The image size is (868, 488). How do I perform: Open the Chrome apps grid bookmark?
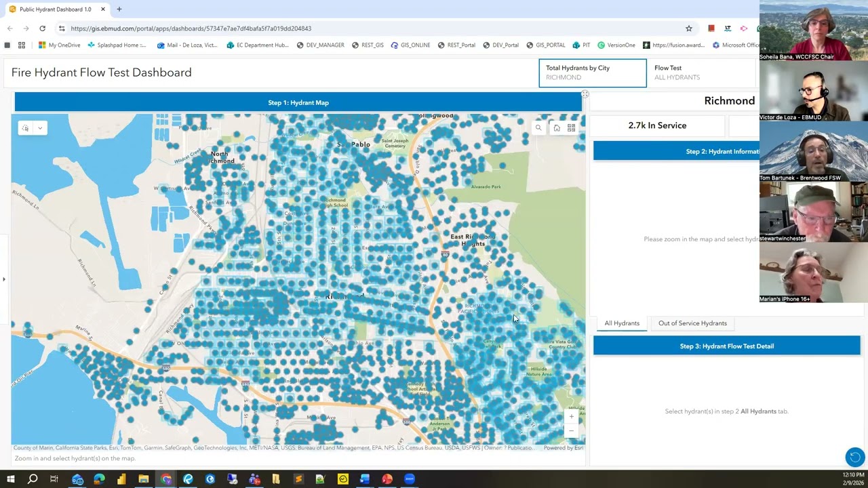pos(22,45)
